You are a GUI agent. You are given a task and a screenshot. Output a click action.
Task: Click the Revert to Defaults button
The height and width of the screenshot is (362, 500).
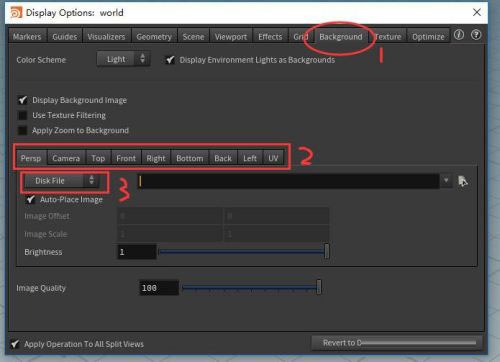click(x=397, y=343)
